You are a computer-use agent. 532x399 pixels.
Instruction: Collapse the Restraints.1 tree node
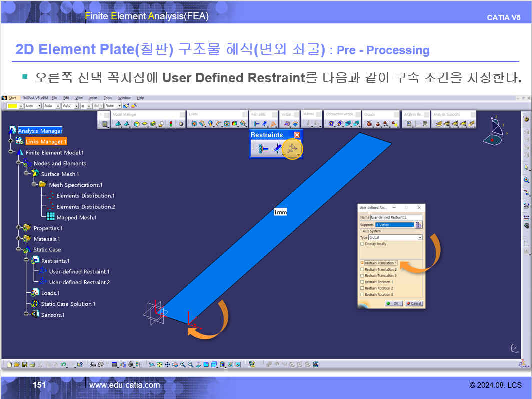click(26, 260)
